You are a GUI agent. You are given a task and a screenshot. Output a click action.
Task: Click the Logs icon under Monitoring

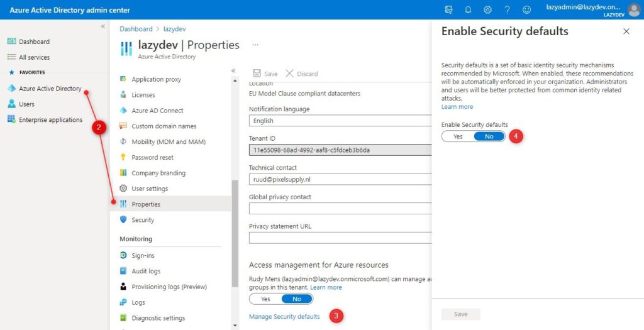123,302
